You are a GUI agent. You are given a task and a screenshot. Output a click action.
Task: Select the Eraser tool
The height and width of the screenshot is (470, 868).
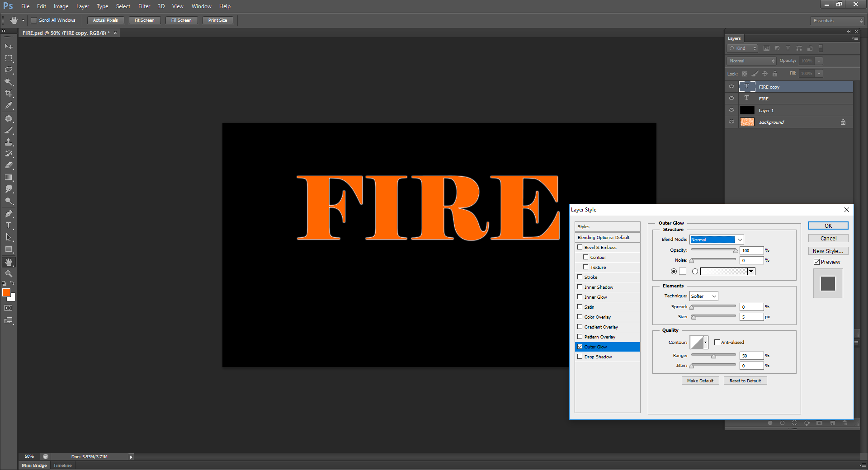9,165
